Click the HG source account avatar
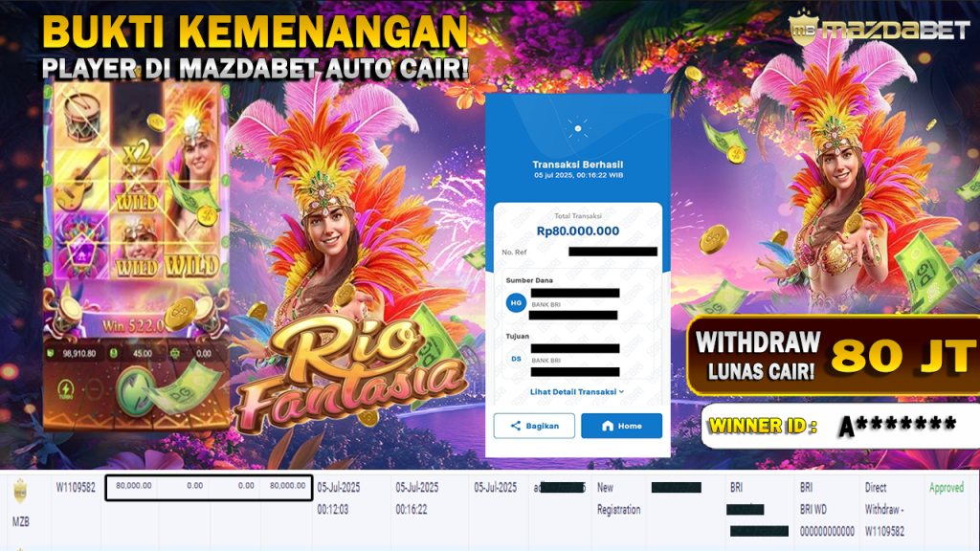The width and height of the screenshot is (980, 551). pyautogui.click(x=516, y=303)
